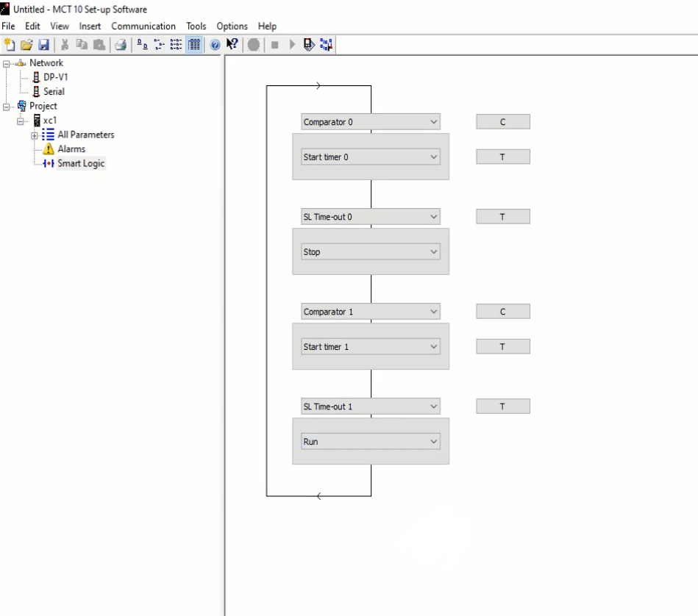Select the Smart Logic tree item
The height and width of the screenshot is (616, 698).
point(81,163)
